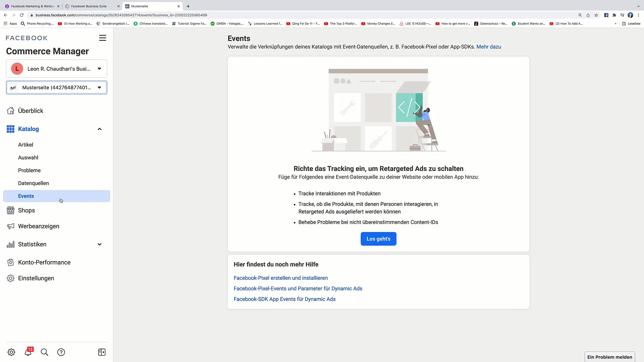Click the Shops storefront icon
Viewport: 644px width, 362px height.
[10, 210]
